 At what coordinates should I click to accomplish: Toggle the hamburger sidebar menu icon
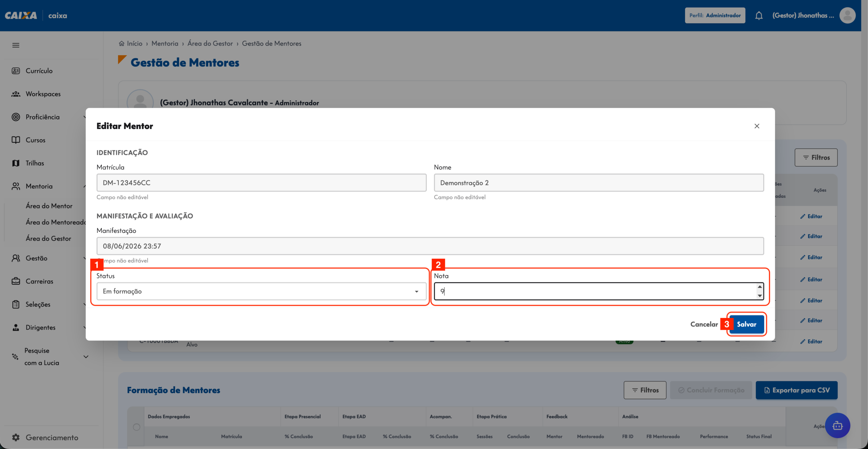point(16,45)
